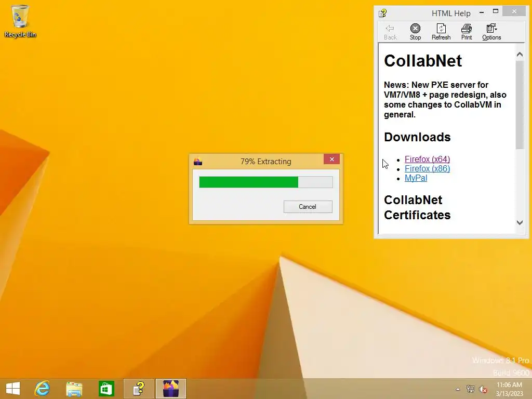
Task: Open the Options menu in HTML Help
Action: (491, 32)
